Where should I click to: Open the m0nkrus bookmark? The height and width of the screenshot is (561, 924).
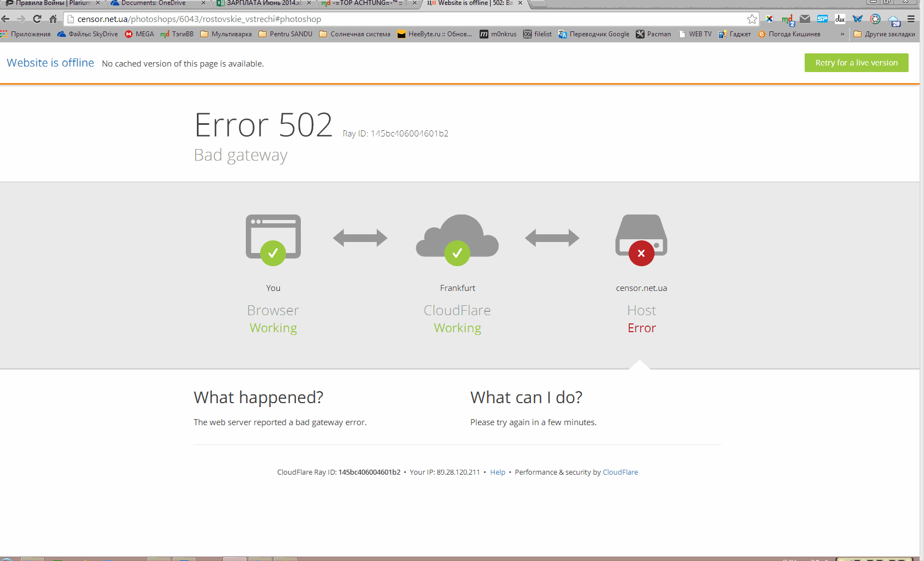498,34
